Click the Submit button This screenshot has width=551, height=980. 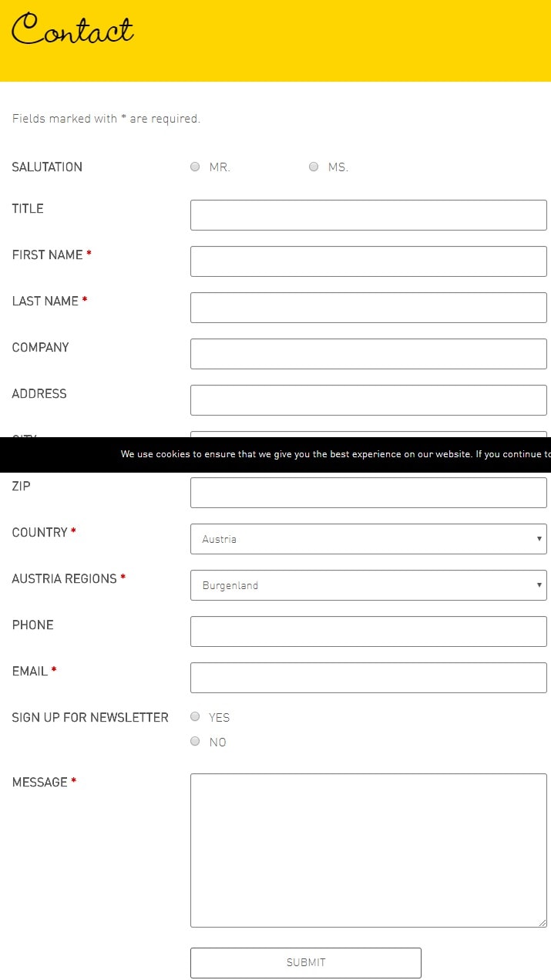pyautogui.click(x=306, y=963)
